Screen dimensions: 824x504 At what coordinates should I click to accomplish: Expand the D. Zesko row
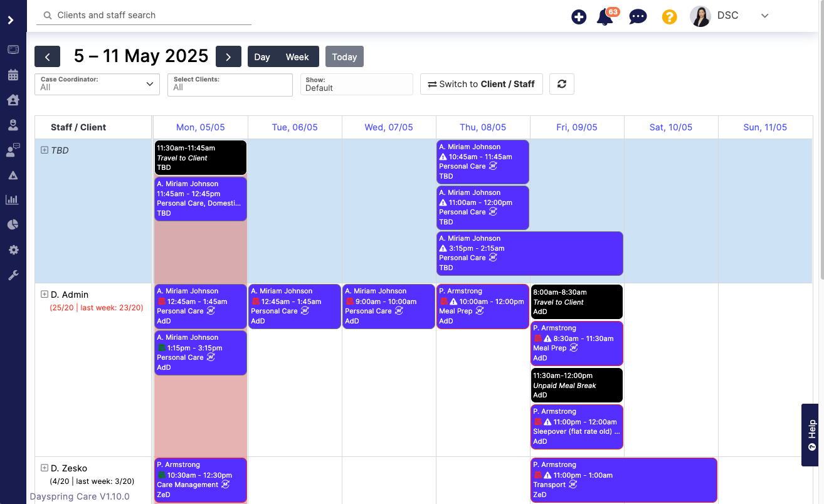[x=45, y=468]
